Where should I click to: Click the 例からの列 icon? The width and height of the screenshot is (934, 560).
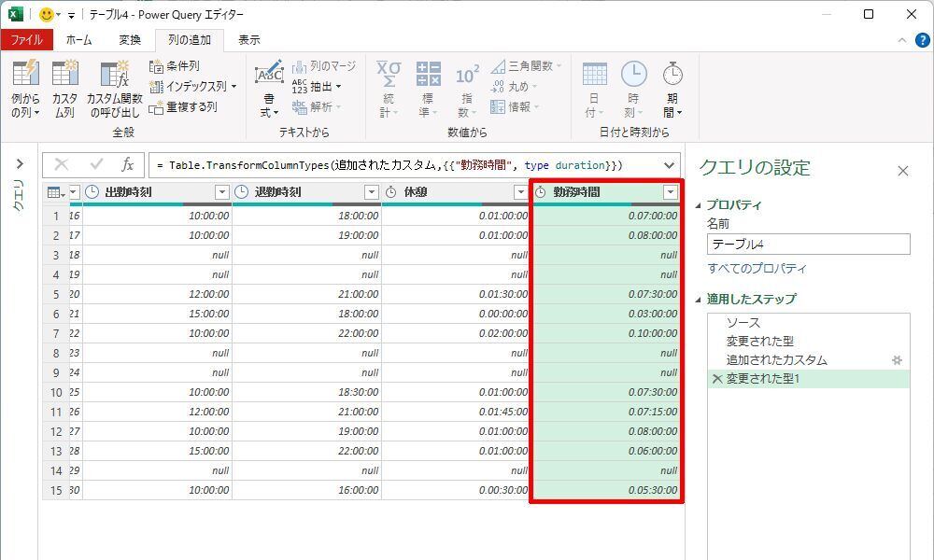coord(25,75)
